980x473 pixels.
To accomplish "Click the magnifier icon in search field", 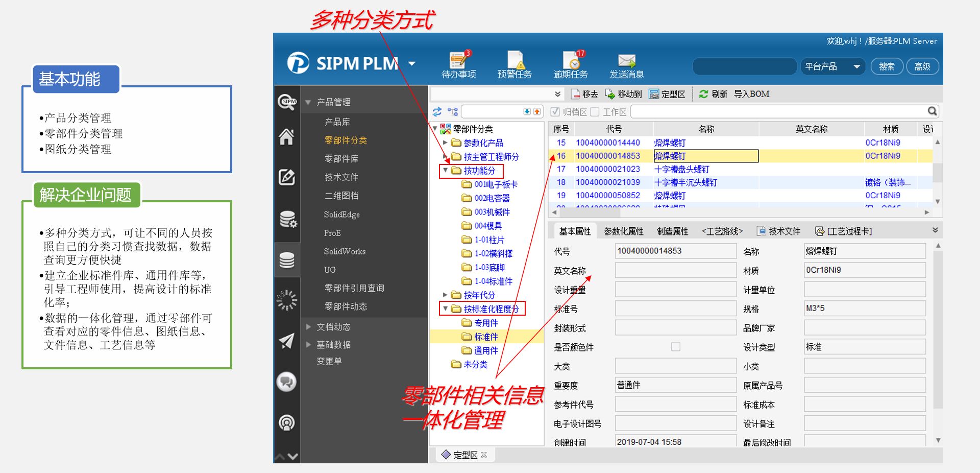I will pos(932,111).
